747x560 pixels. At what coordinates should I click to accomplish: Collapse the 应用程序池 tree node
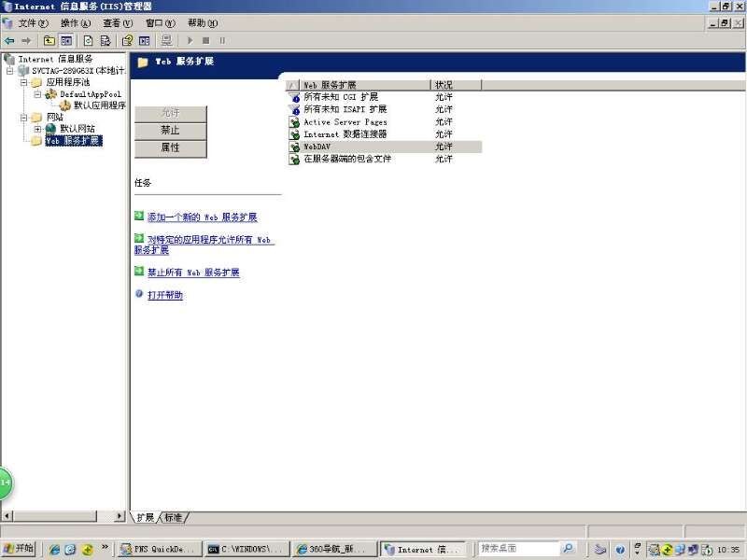pos(24,82)
